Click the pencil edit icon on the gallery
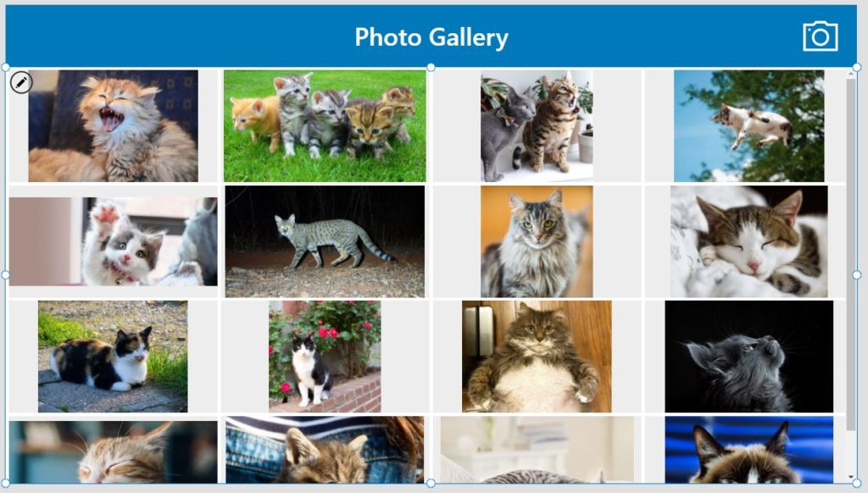Viewport: 868px width, 493px height. [x=21, y=83]
